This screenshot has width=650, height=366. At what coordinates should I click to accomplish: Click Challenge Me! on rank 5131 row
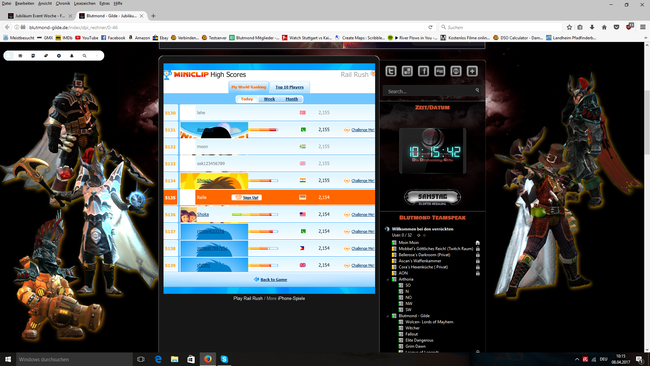coord(362,130)
